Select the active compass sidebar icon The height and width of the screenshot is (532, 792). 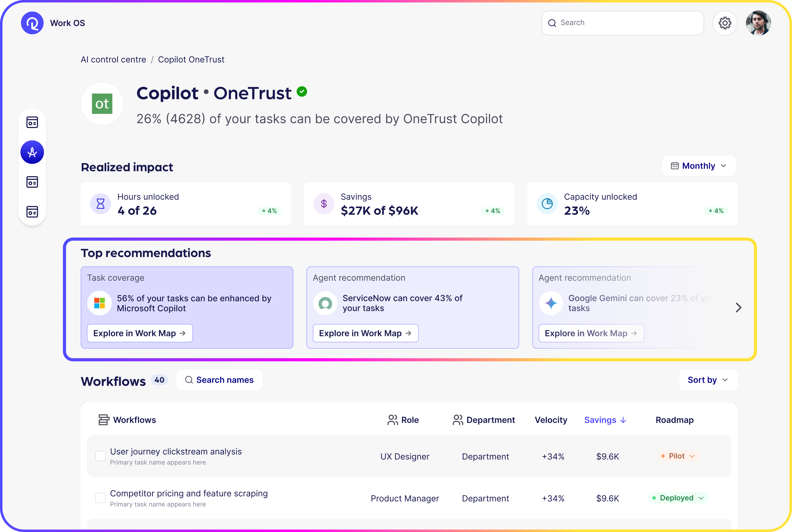point(32,152)
